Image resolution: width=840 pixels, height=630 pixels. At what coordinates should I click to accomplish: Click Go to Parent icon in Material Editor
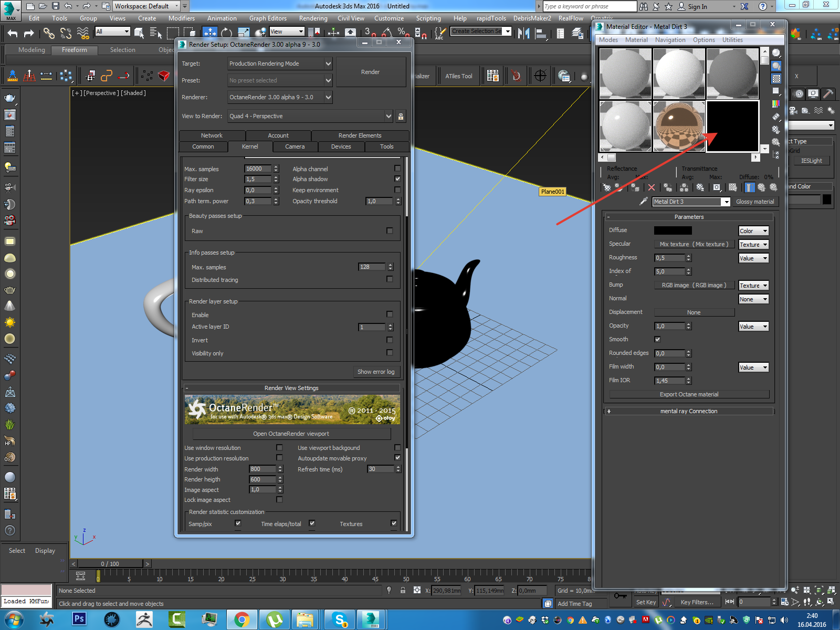(761, 187)
